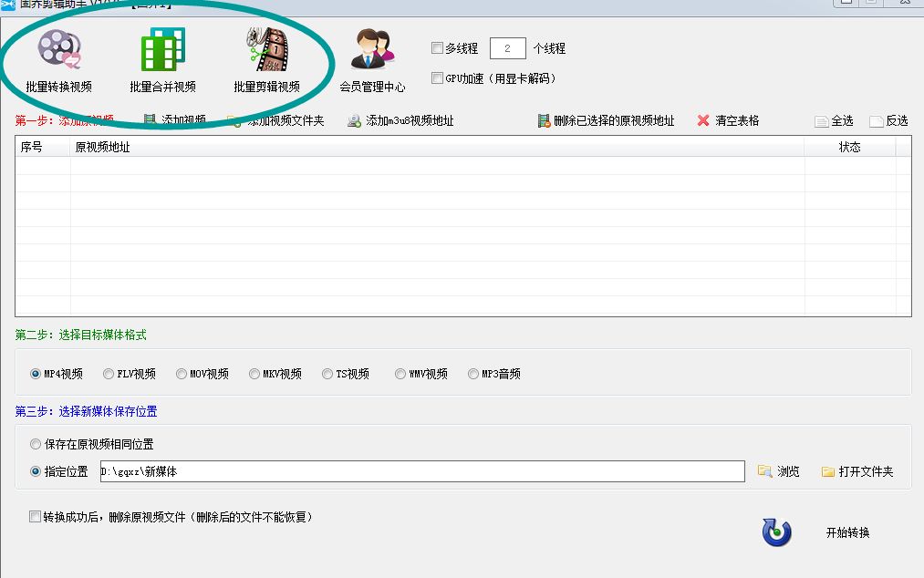Click 反选 text button

tap(898, 120)
